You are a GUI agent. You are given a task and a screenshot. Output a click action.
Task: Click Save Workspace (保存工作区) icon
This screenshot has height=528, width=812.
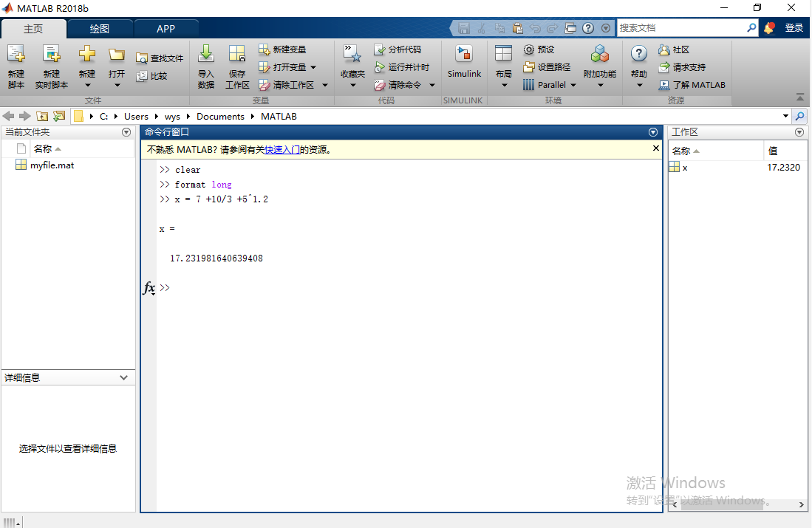pos(237,54)
